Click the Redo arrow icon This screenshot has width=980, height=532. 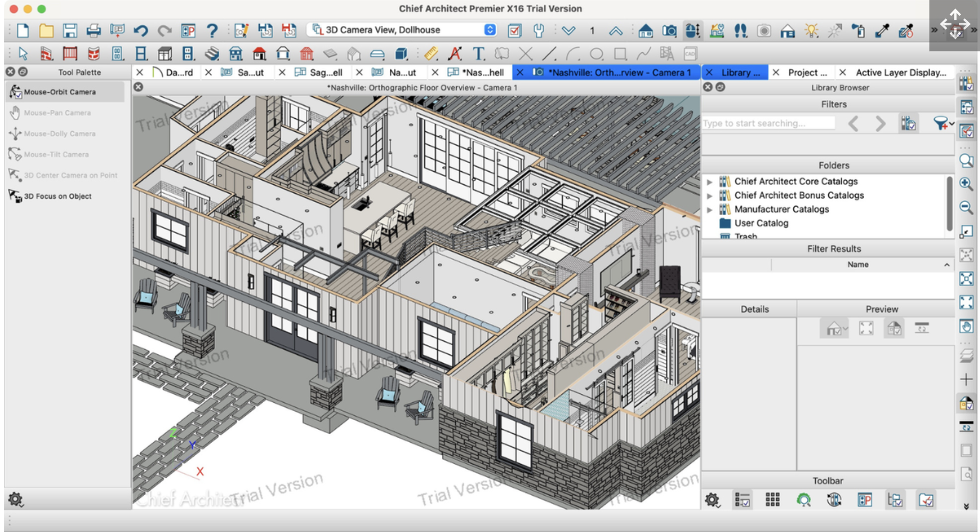164,30
